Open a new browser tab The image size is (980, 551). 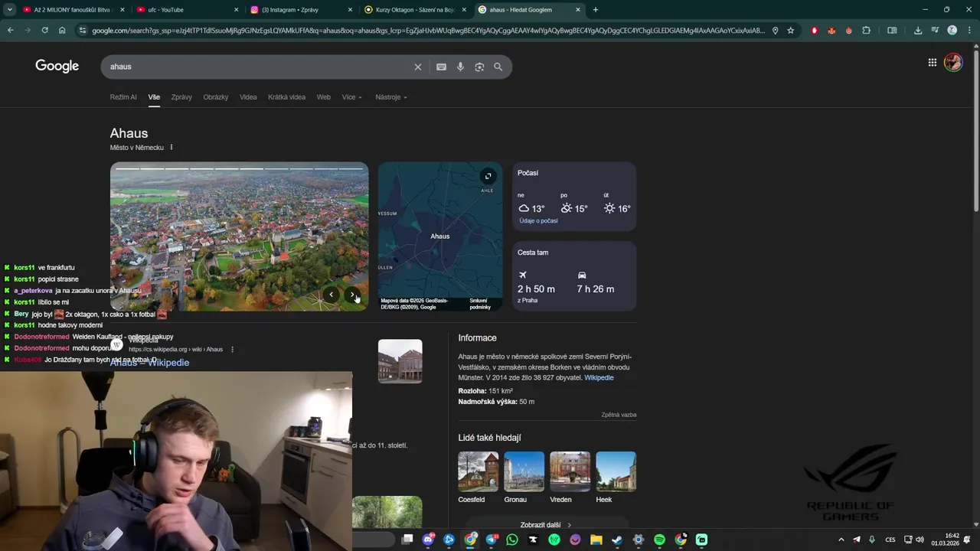[x=596, y=10]
